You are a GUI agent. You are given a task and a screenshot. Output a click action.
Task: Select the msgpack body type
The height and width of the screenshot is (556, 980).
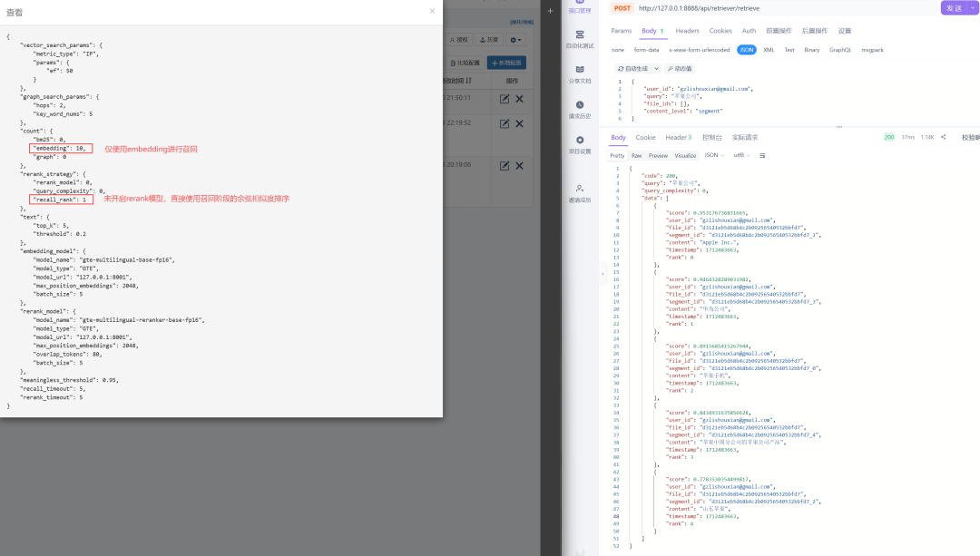coord(873,50)
